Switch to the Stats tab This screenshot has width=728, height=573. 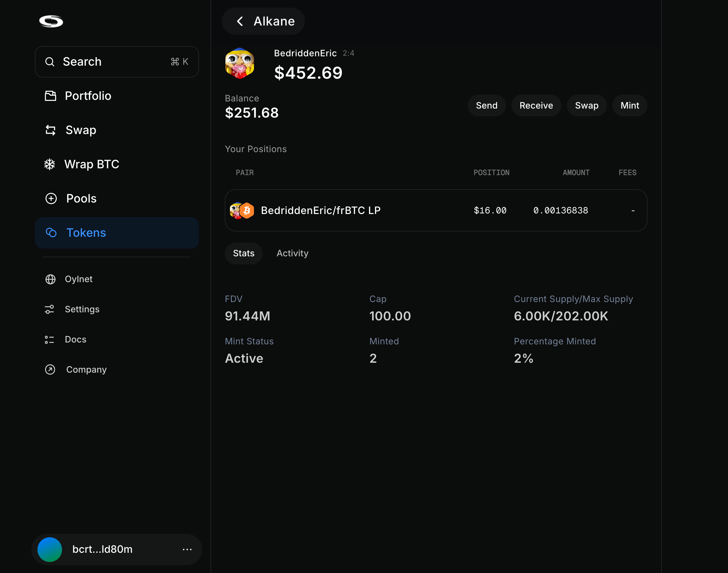[x=244, y=253]
